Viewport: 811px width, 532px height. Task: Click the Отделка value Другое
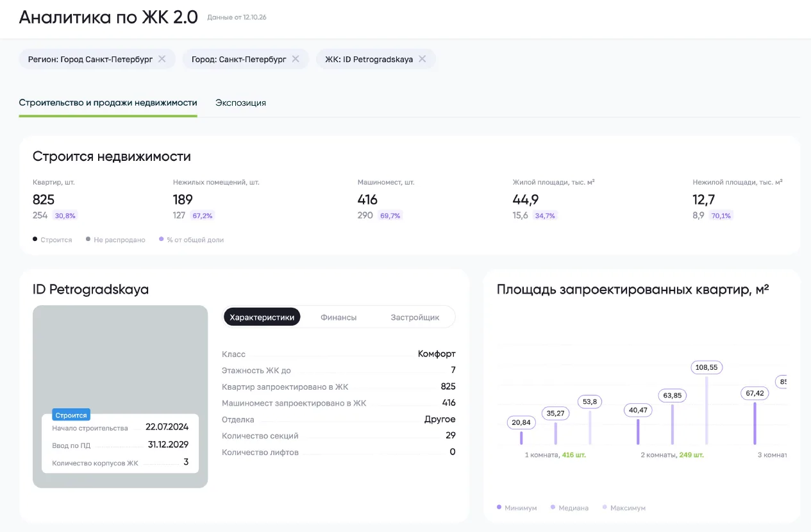440,419
